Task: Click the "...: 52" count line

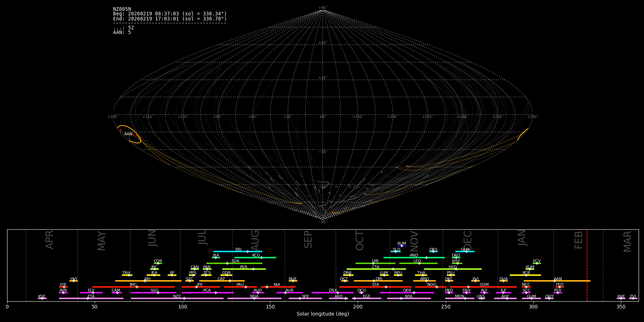Action: [123, 28]
